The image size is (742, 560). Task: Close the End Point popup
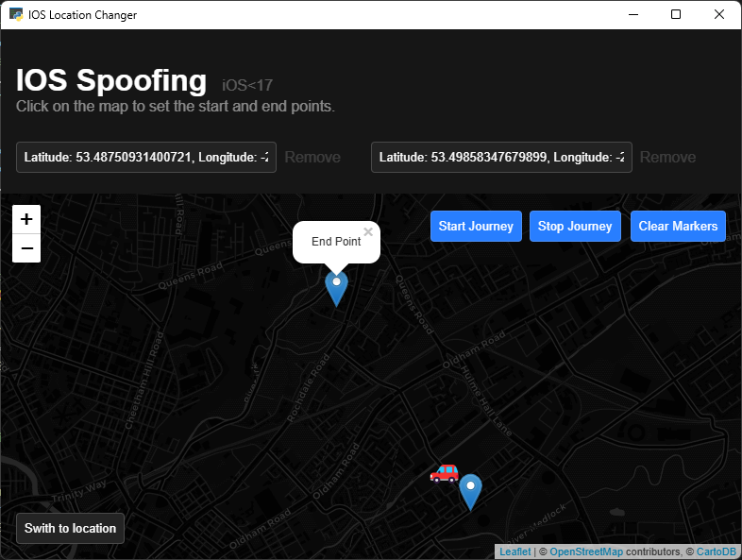[x=368, y=231]
